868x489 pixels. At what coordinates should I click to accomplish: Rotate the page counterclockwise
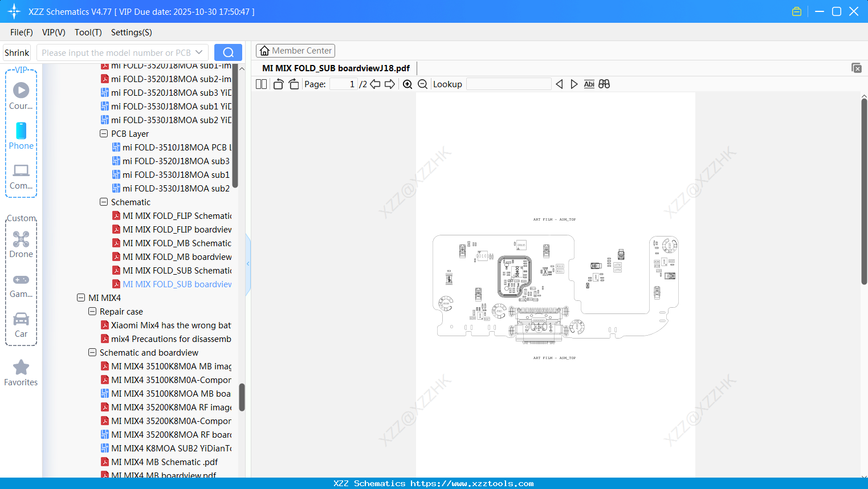pyautogui.click(x=278, y=83)
